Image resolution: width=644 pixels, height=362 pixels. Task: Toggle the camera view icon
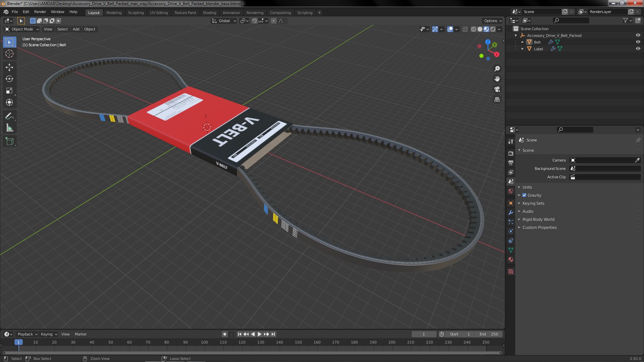(x=497, y=89)
